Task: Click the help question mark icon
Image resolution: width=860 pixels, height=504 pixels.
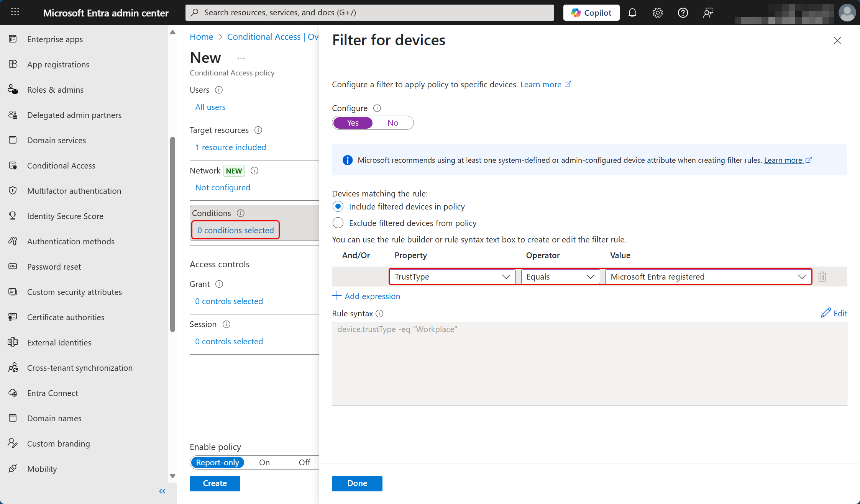Action: [683, 13]
